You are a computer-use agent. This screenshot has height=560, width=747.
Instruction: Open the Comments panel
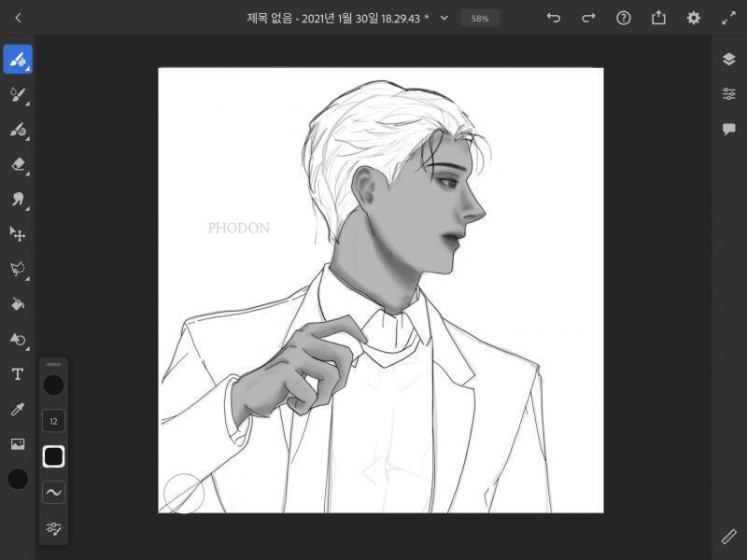point(729,129)
